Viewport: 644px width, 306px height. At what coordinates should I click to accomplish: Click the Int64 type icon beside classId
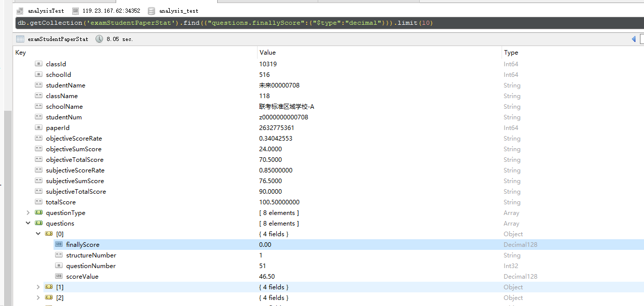pos(38,64)
